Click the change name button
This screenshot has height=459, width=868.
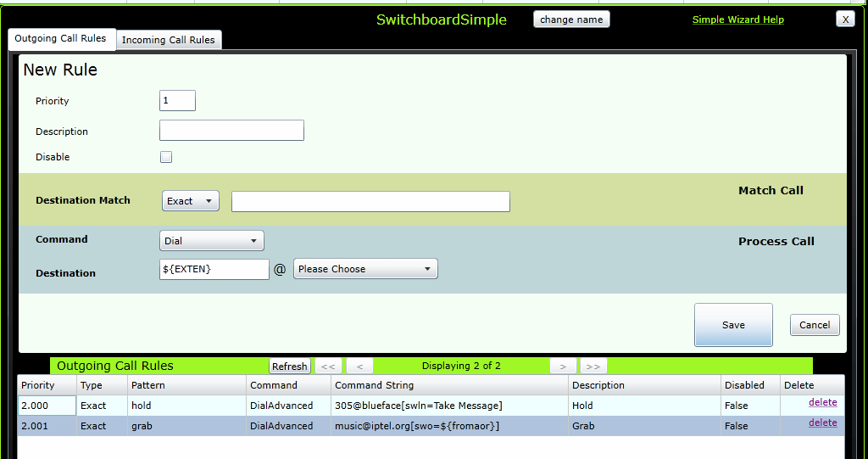571,20
